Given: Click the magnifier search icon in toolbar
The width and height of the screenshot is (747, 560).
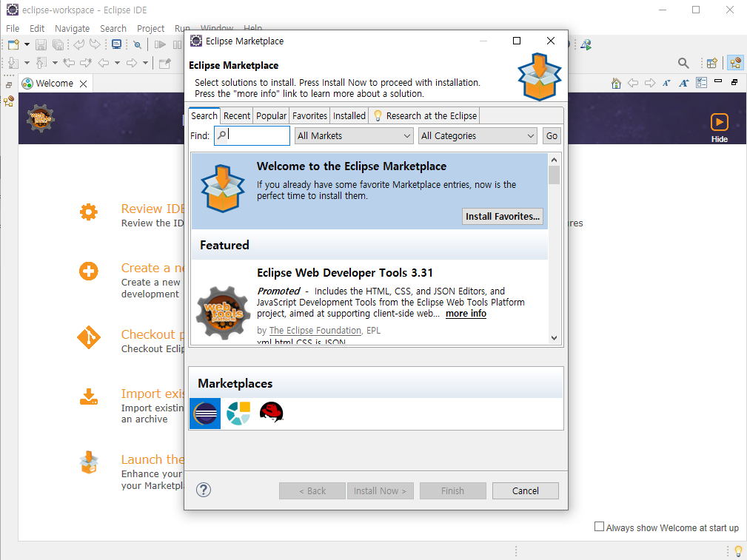Looking at the screenshot, I should (683, 63).
